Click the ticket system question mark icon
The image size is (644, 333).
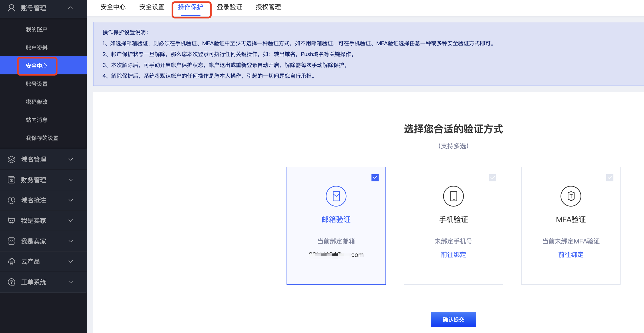click(11, 282)
